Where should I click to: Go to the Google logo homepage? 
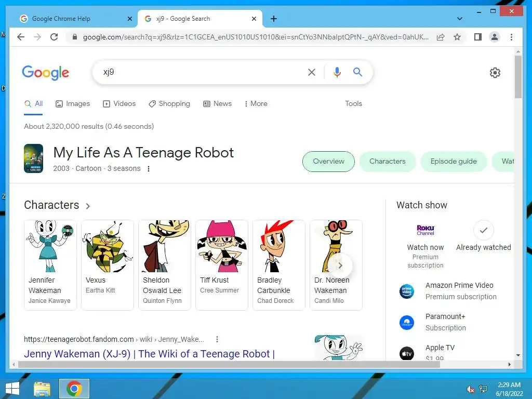(46, 73)
